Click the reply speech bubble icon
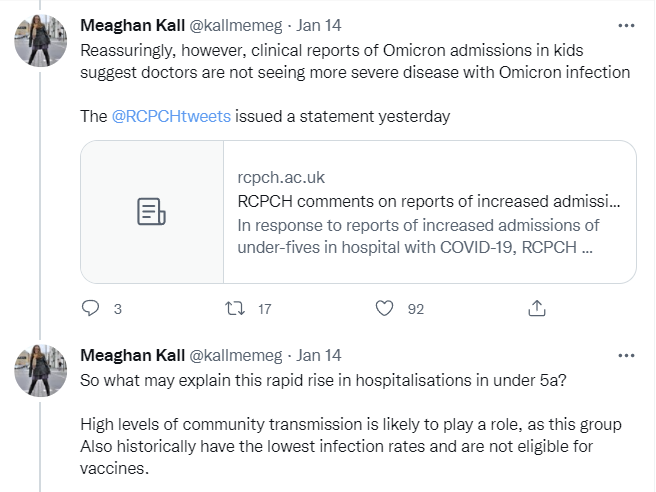656x492 pixels. (90, 309)
